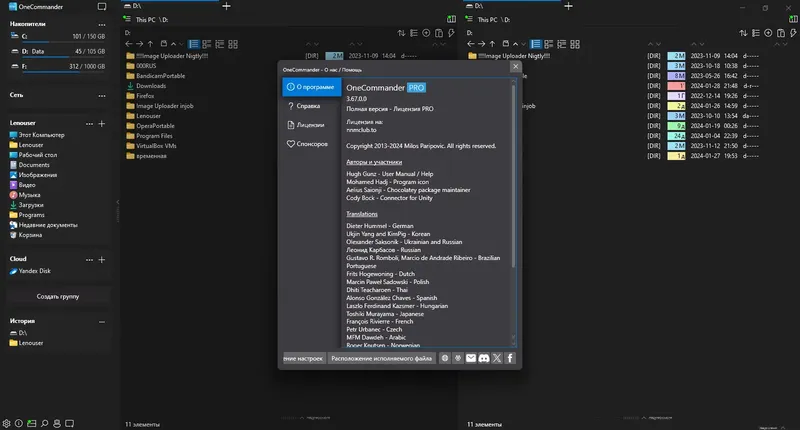Select the right pane D:\ tab
Screen dimensions: 800x430
pyautogui.click(x=512, y=6)
